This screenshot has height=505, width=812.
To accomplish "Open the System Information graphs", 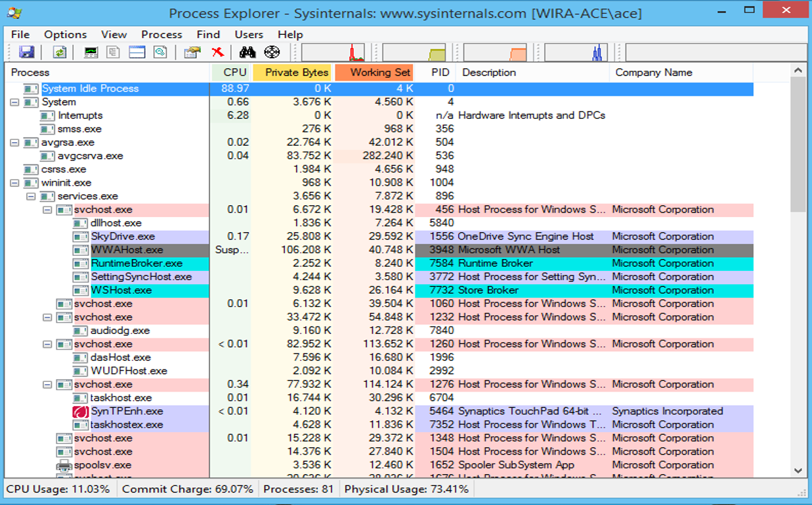I will coord(89,52).
